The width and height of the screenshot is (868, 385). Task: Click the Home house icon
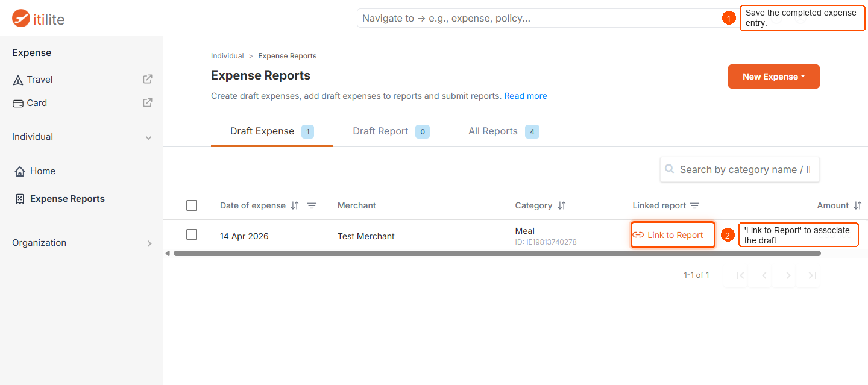coord(20,171)
